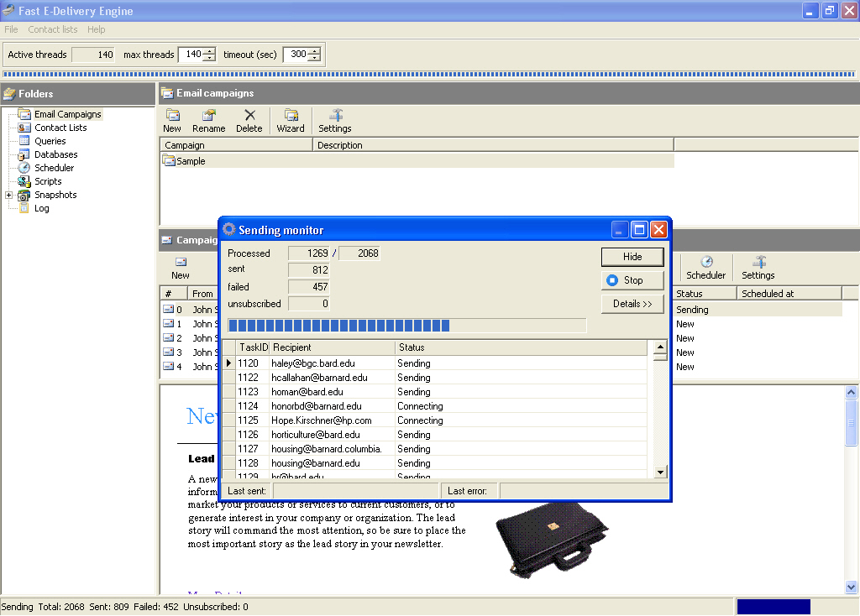Click the Last error field
The height and width of the screenshot is (616, 860).
[x=584, y=491]
